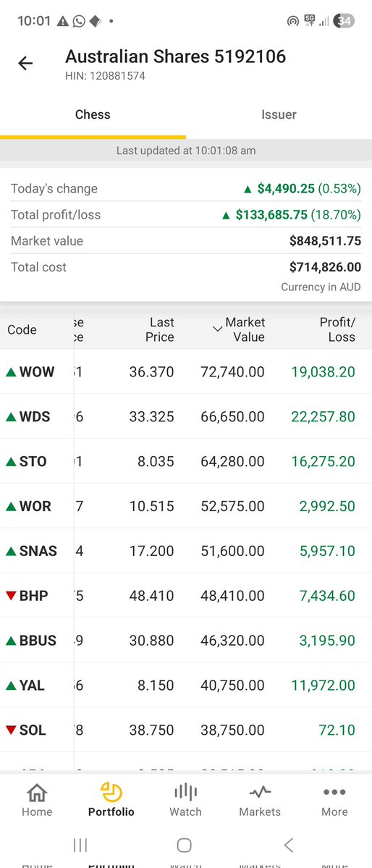Tap the battery indicator showing 34
The height and width of the screenshot is (868, 372).
(344, 21)
